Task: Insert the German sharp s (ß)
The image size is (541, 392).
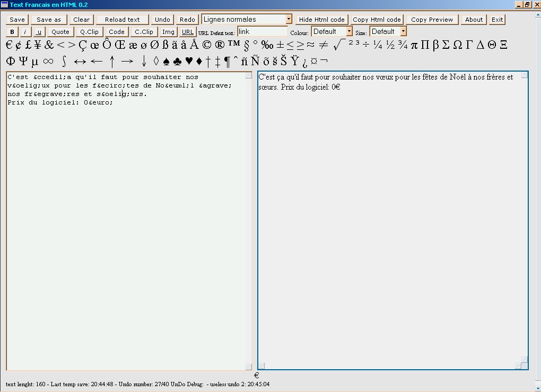Action: point(165,45)
